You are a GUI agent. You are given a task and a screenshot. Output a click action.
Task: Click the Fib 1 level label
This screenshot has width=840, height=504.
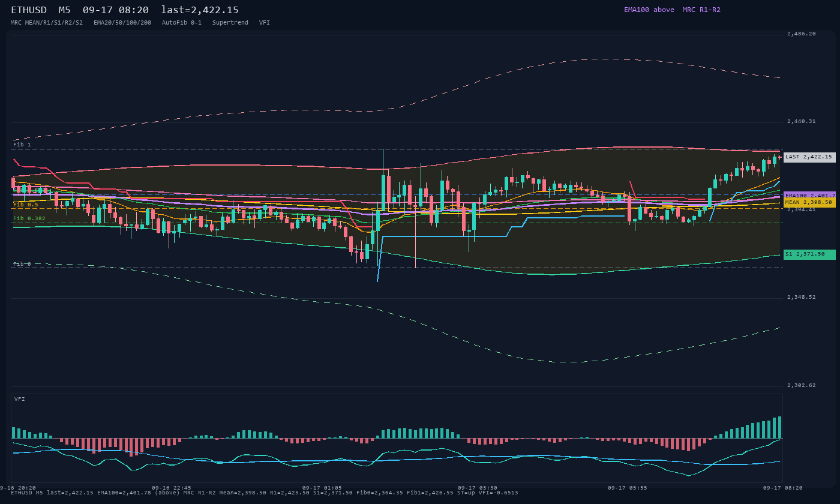click(x=22, y=145)
